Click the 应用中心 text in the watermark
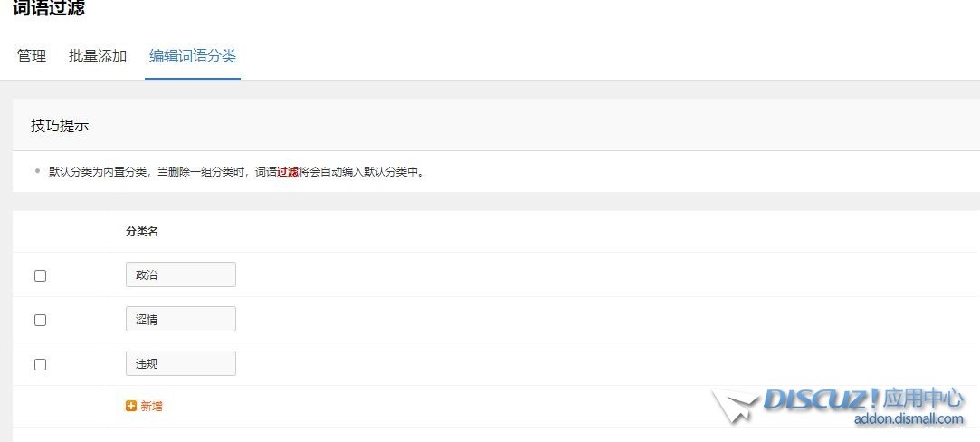980x442 pixels. [x=922, y=399]
